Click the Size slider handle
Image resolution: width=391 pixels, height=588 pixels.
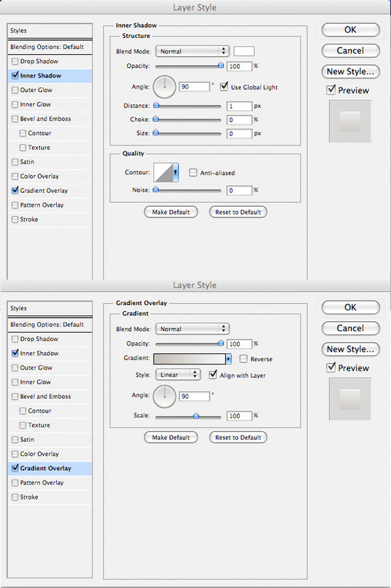click(156, 133)
